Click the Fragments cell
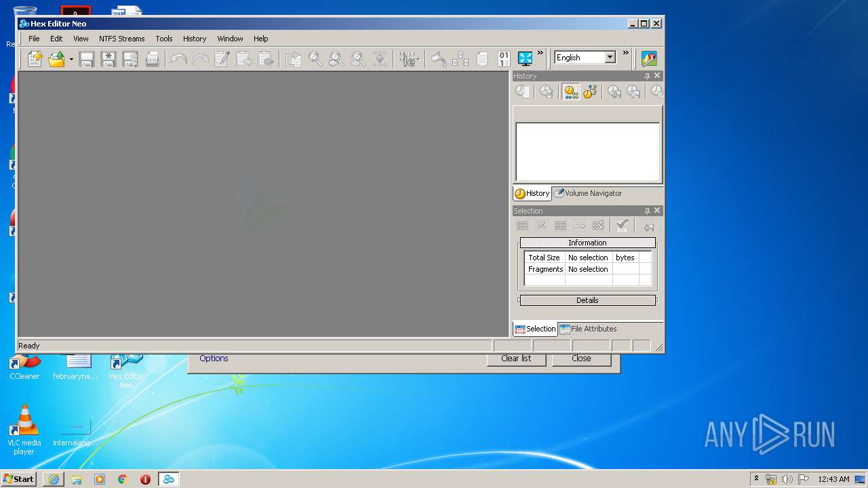This screenshot has width=868, height=488. tap(545, 269)
